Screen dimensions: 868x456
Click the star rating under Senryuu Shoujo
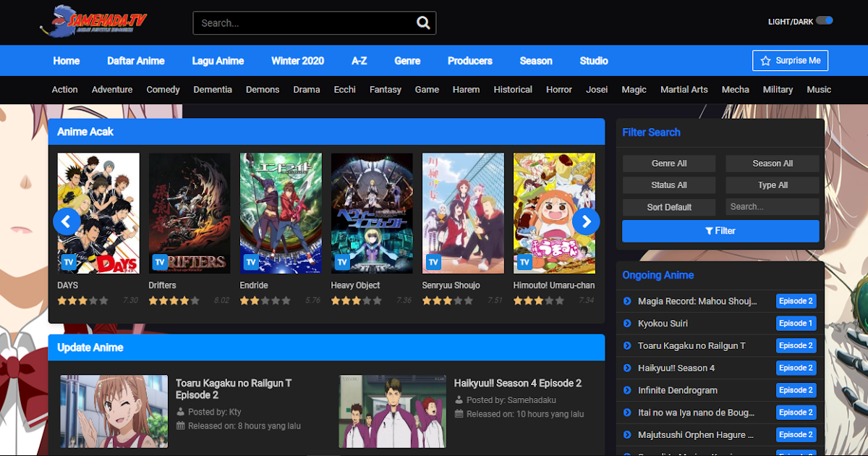click(447, 300)
